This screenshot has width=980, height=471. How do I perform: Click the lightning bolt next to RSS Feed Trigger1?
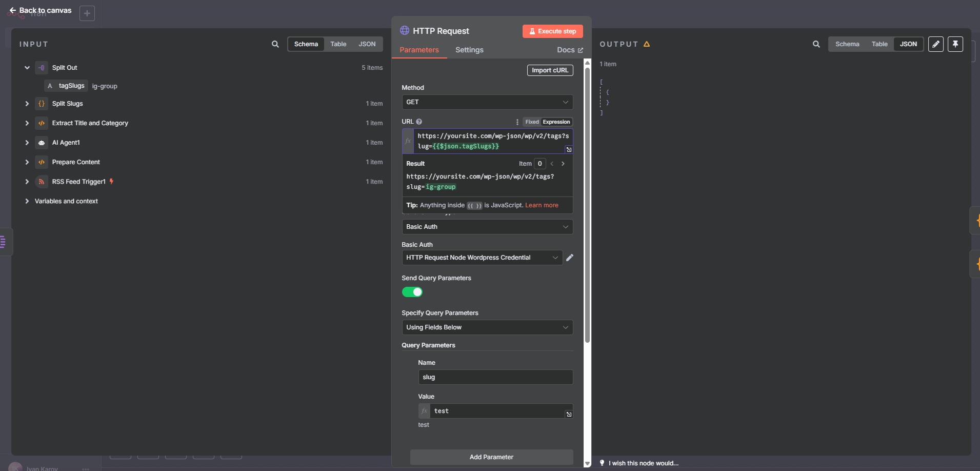(111, 181)
